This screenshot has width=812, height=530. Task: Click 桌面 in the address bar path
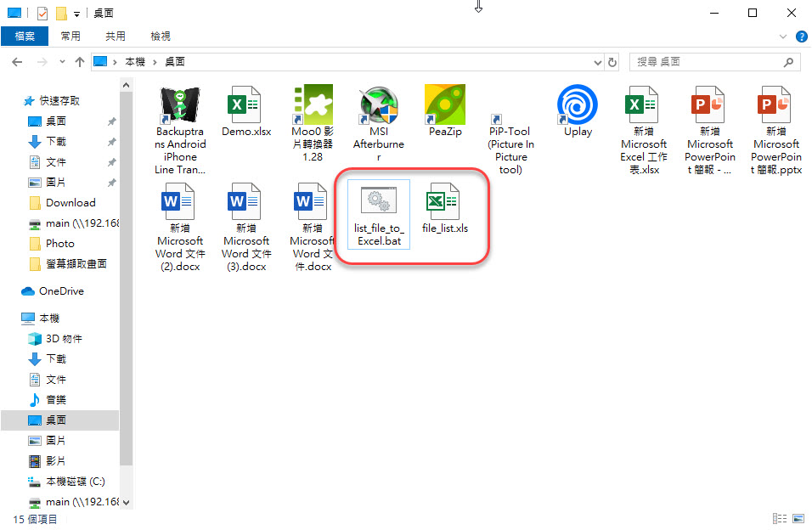[x=174, y=62]
